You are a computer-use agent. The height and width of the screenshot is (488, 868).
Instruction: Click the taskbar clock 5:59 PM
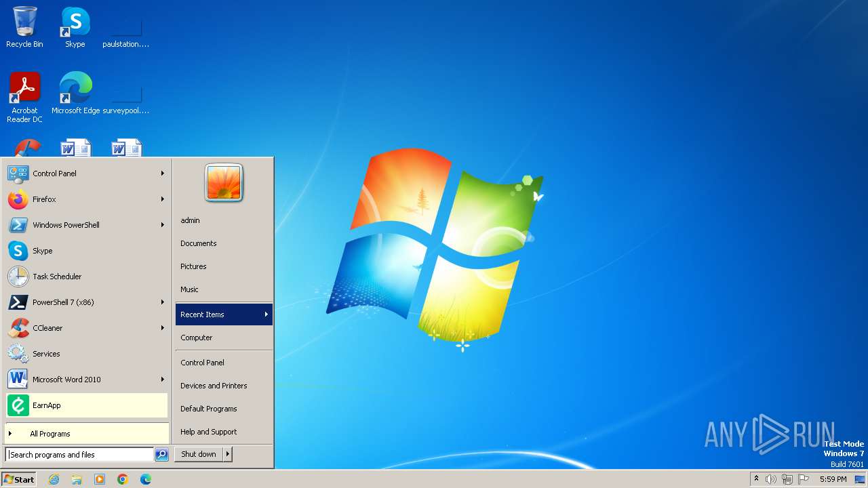click(833, 479)
